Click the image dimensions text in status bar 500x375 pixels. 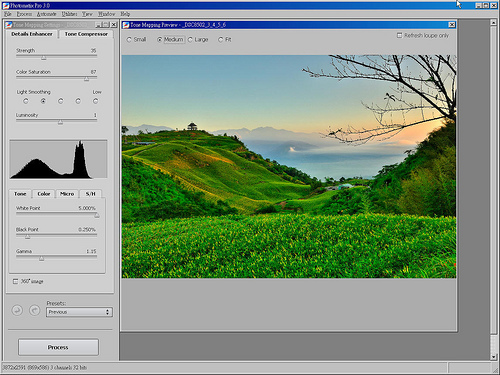tap(45, 367)
